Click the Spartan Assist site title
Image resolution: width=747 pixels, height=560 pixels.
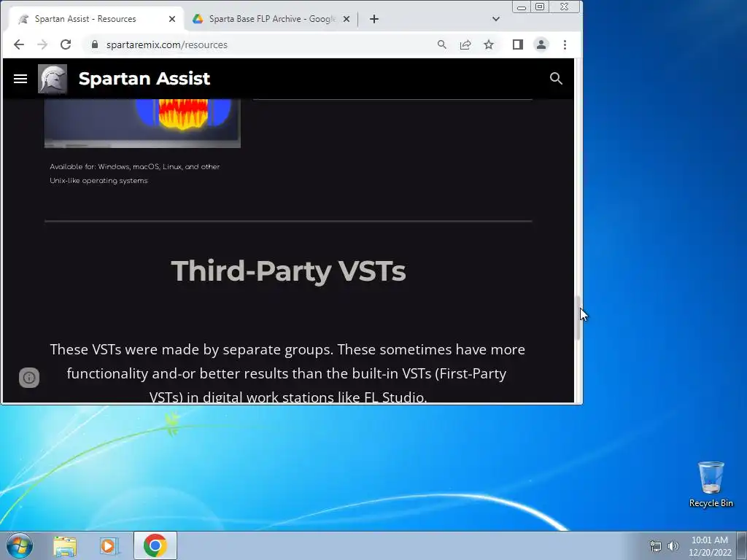click(x=144, y=79)
